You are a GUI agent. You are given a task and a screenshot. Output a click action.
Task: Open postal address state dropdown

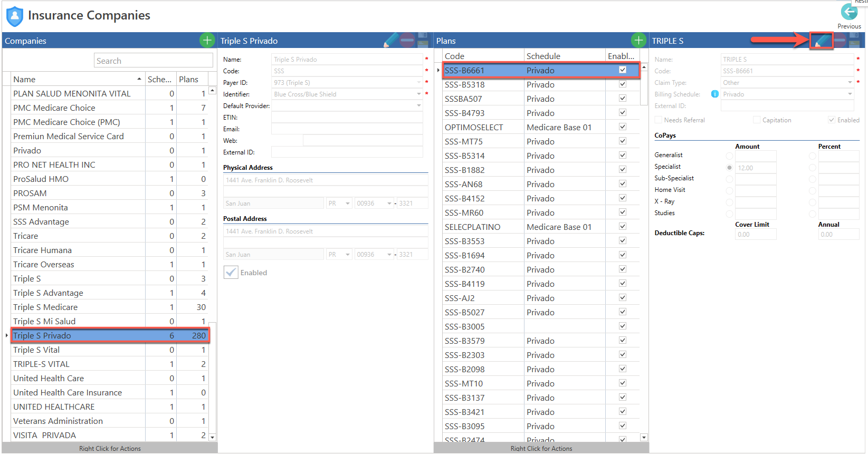tap(348, 255)
